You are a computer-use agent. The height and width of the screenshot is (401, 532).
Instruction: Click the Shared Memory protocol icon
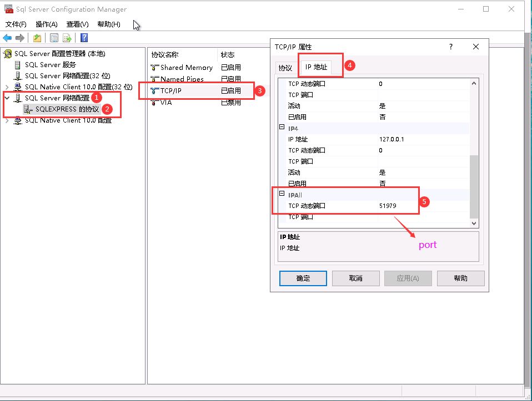pos(155,68)
